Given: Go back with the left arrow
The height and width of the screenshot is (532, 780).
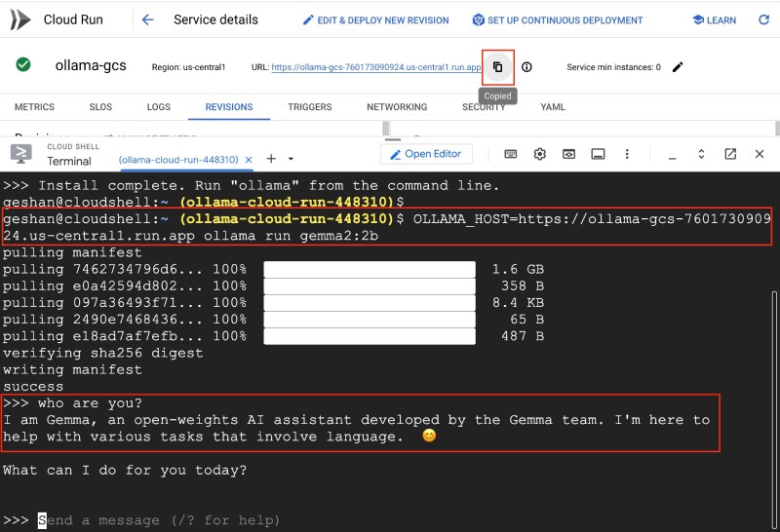Looking at the screenshot, I should [148, 19].
